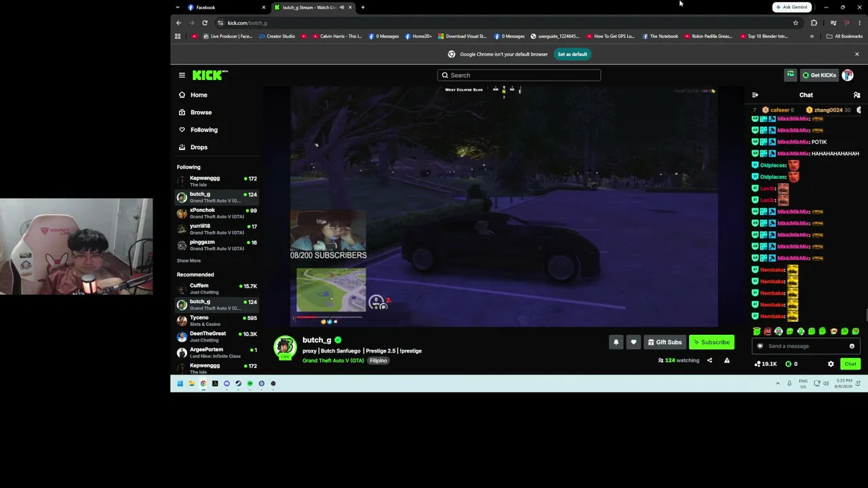868x488 pixels.
Task: Open ArgeePortem channel in Recommended list
Action: click(217, 352)
